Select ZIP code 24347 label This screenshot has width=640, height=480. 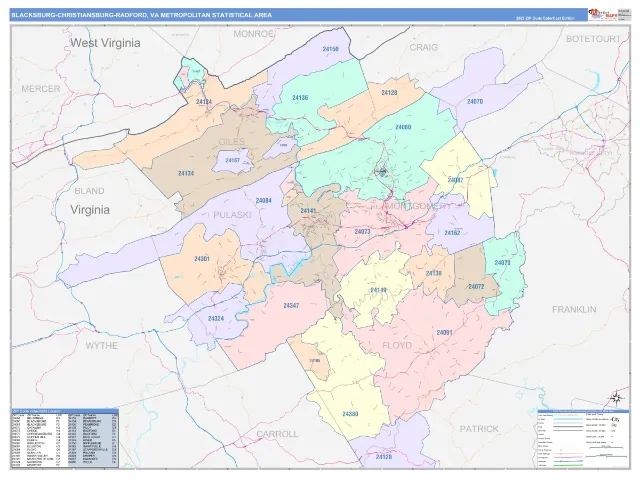point(291,306)
